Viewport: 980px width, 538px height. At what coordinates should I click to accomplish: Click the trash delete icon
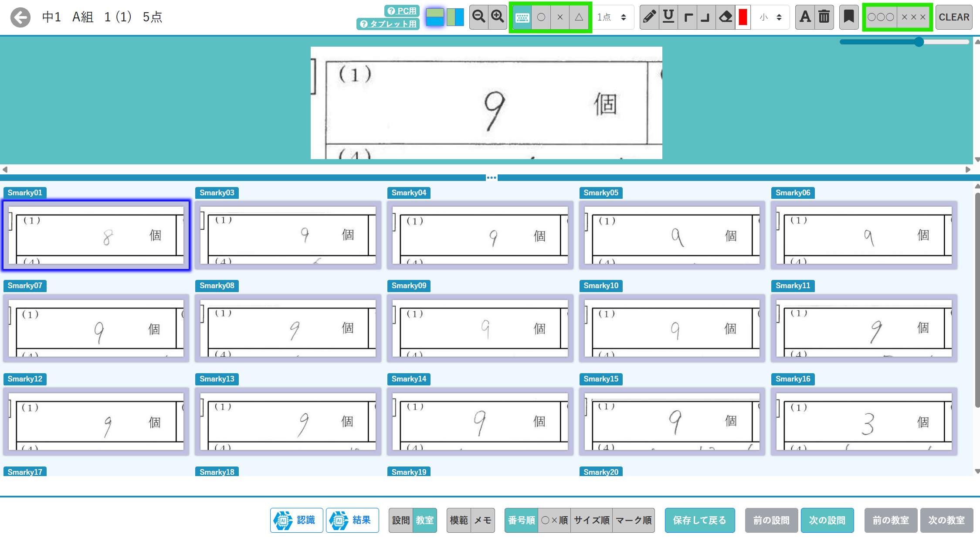[824, 17]
